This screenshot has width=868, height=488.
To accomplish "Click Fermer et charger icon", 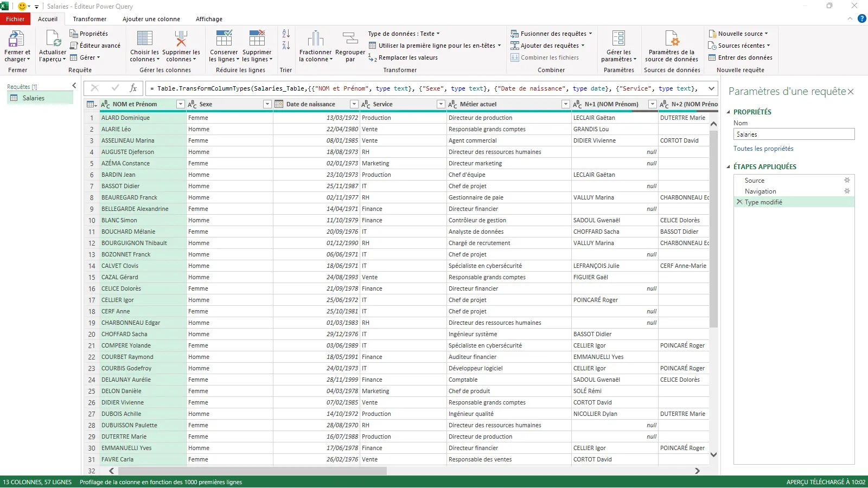I will click(17, 38).
